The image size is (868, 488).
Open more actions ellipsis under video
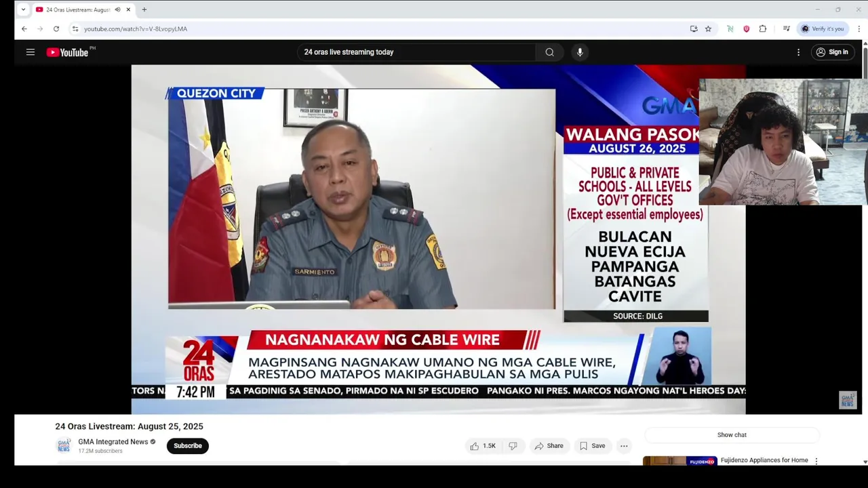(624, 445)
